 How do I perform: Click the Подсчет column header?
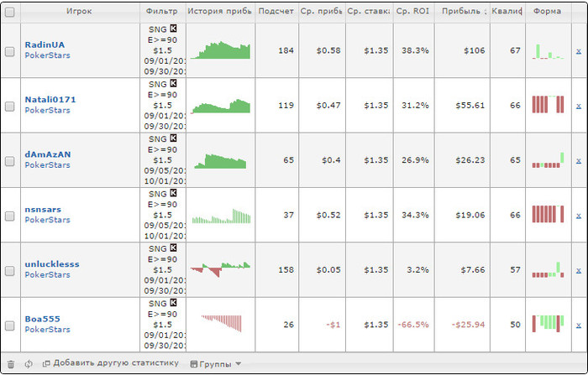point(276,12)
